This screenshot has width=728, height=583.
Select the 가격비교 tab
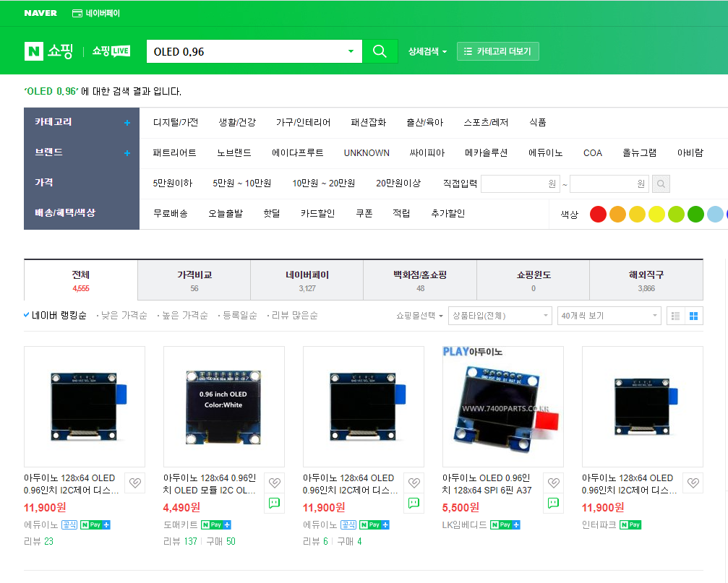tap(194, 280)
